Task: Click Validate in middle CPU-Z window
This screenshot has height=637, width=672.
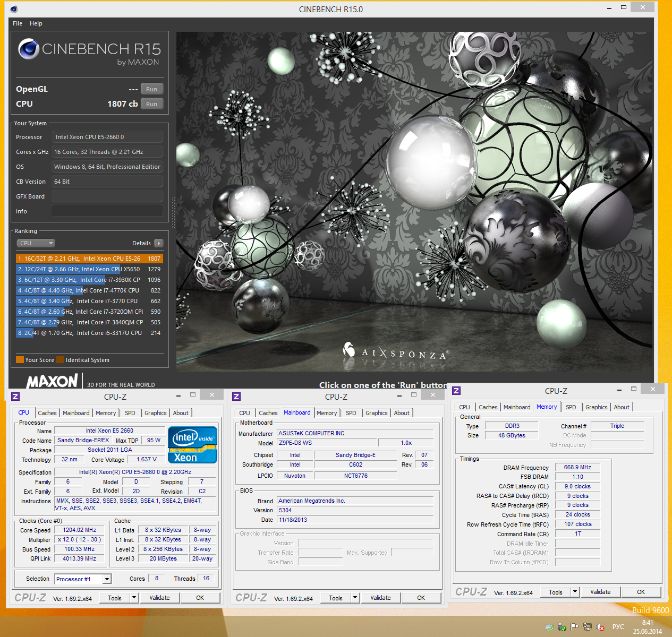Action: pyautogui.click(x=380, y=598)
